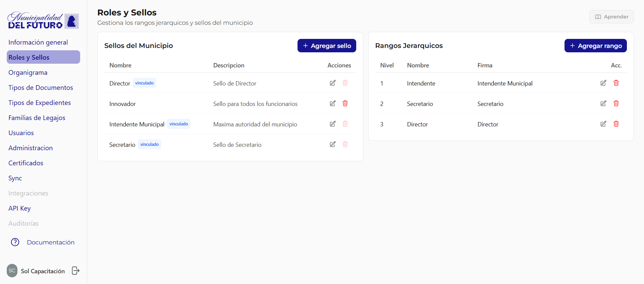
Task: Open Familias de Legajos section
Action: [37, 118]
